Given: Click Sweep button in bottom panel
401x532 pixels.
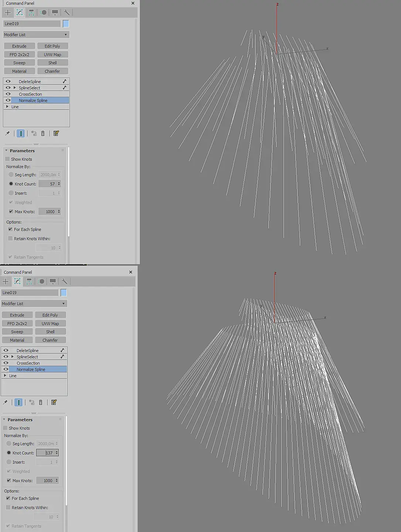Looking at the screenshot, I should click(17, 332).
